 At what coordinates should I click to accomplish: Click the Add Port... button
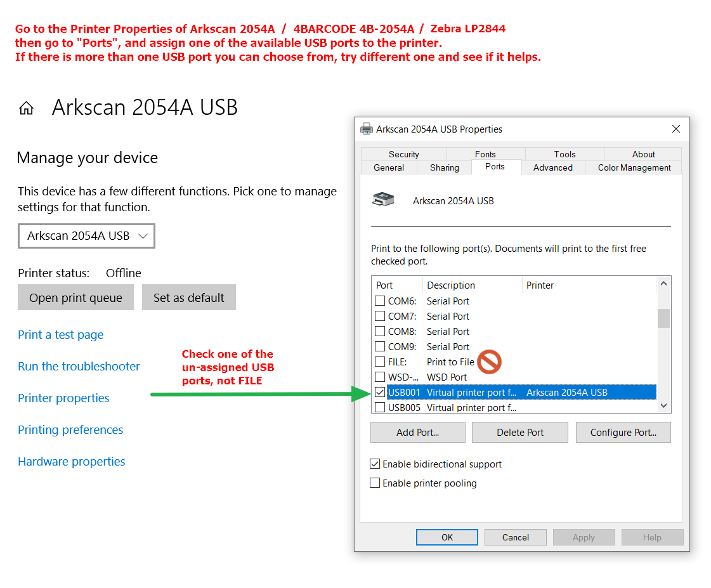(417, 432)
